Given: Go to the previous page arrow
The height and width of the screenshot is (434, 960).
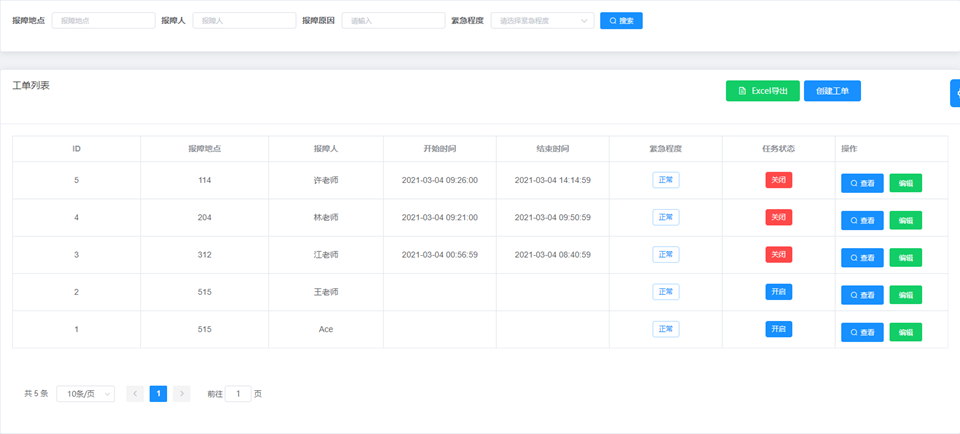Looking at the screenshot, I should pyautogui.click(x=135, y=394).
